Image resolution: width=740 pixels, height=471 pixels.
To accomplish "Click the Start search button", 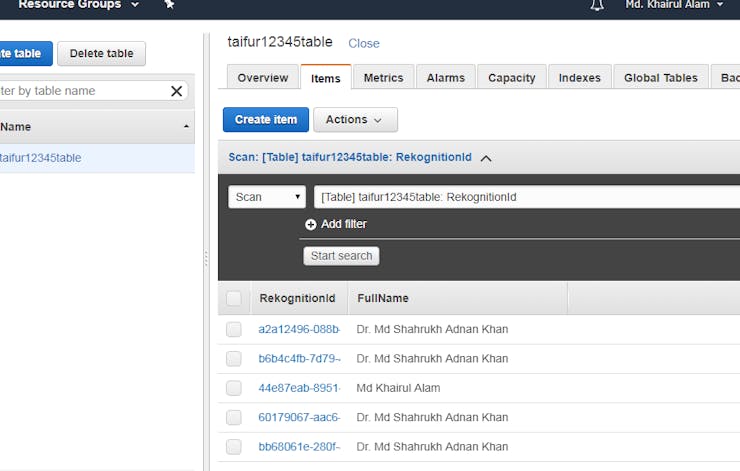I will [x=341, y=256].
